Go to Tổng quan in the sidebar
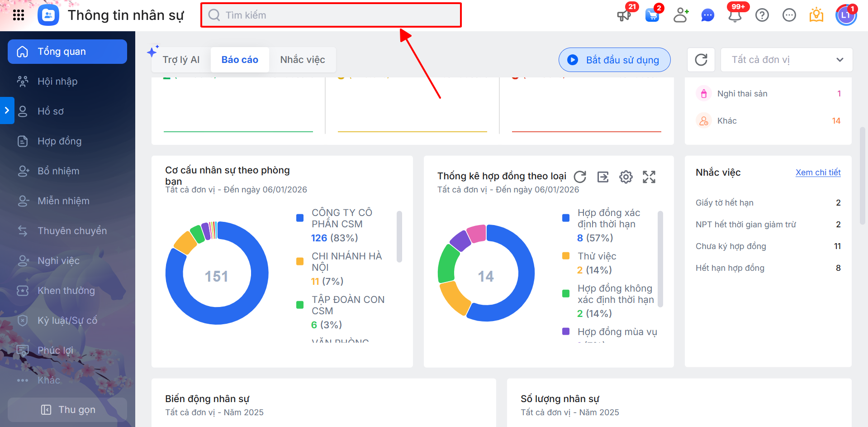Screen dimensions: 868x427 coord(67,52)
